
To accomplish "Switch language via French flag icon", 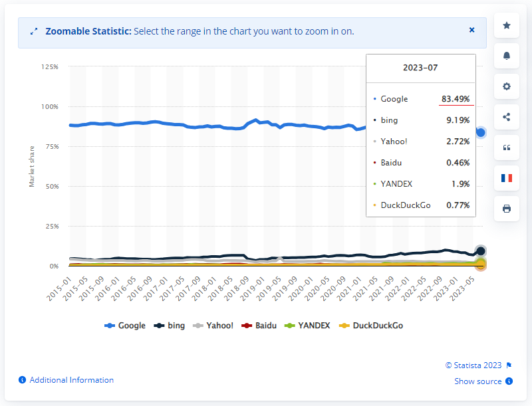I will point(507,178).
